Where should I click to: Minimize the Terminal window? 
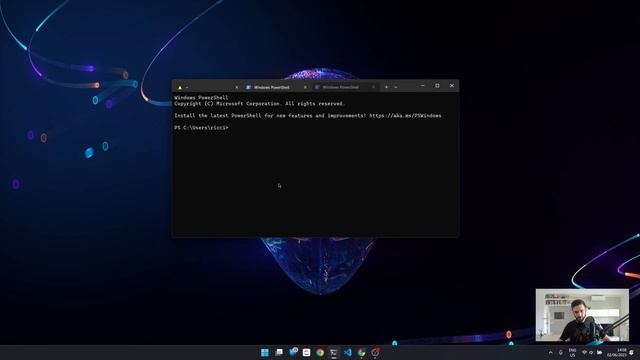click(x=422, y=86)
